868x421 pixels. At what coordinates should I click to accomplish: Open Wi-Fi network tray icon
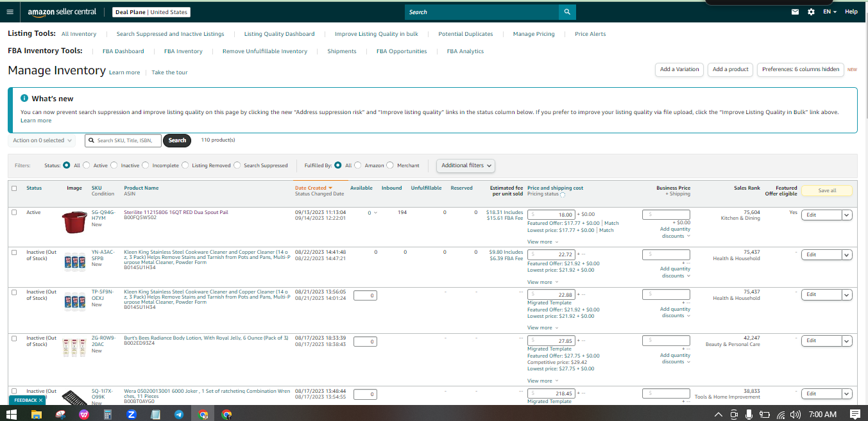[780, 415]
